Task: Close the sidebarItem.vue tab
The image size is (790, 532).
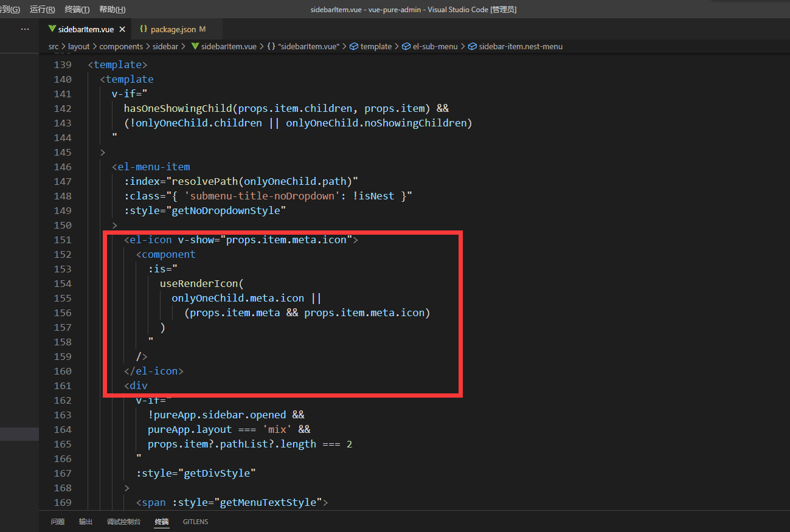Action: [122, 29]
